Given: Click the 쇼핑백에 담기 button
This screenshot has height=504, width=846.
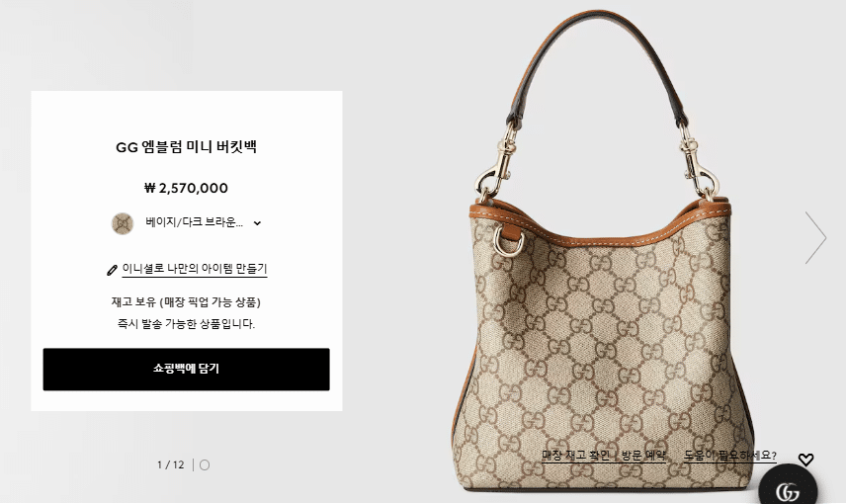Looking at the screenshot, I should pyautogui.click(x=186, y=369).
